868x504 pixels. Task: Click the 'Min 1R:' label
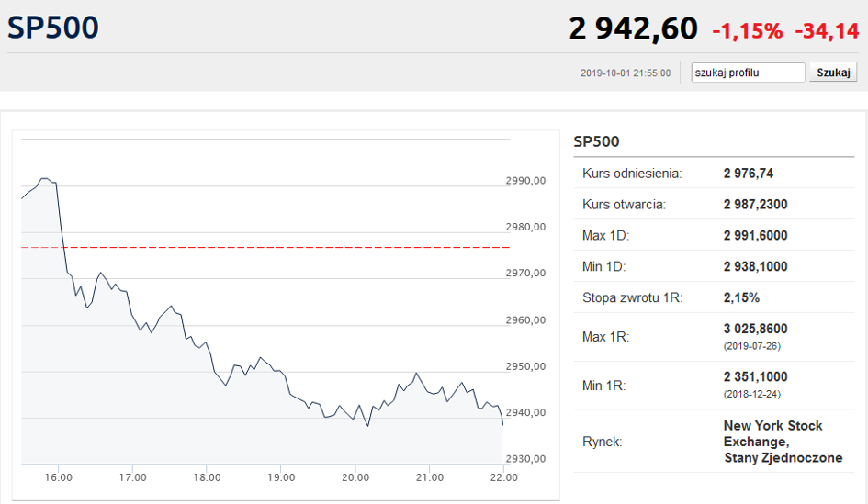pyautogui.click(x=604, y=386)
